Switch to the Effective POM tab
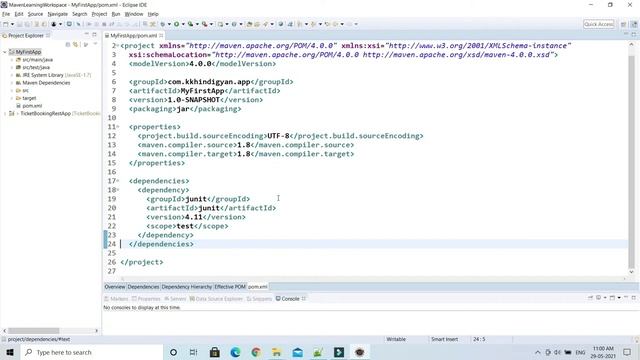The height and width of the screenshot is (360, 640). [x=230, y=287]
